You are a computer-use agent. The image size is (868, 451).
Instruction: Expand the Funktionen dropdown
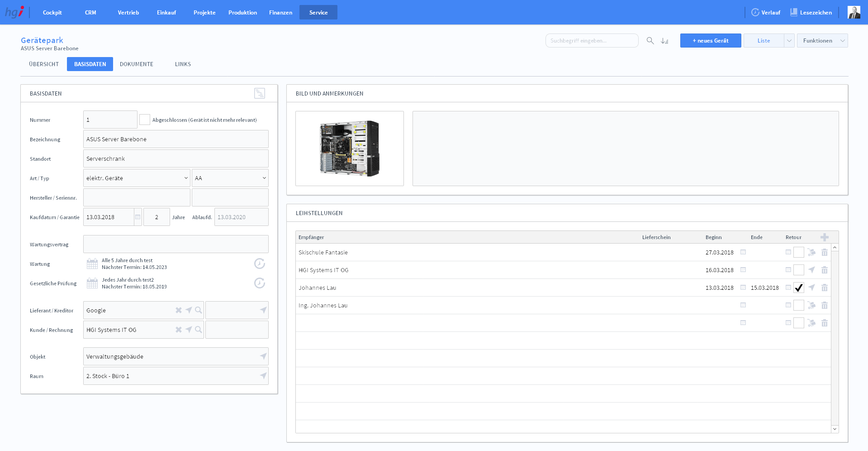tap(822, 41)
